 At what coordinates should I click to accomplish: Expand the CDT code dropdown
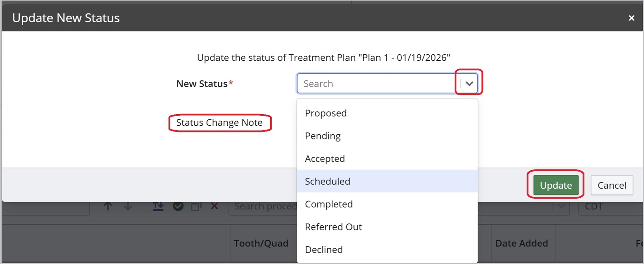(562, 206)
